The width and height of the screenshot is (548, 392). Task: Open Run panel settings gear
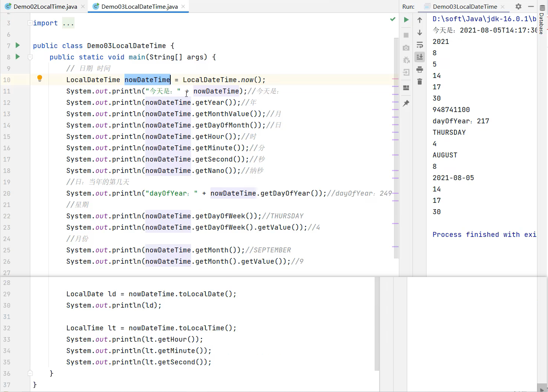(x=518, y=6)
